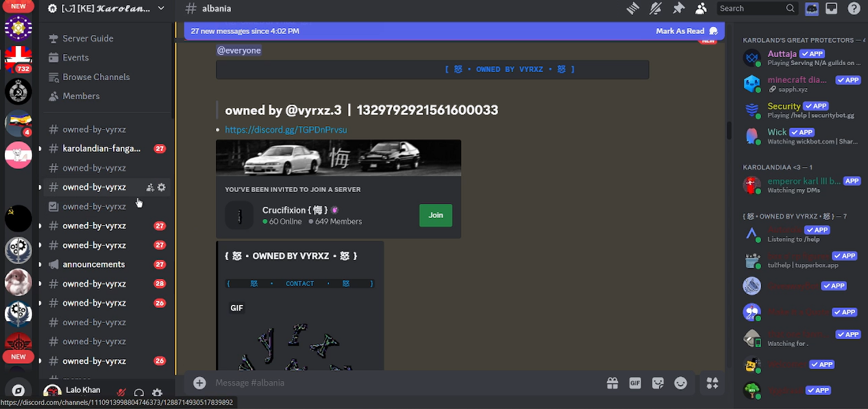Screen dimensions: 868x409
Task: Unmute the microphone
Action: pos(121,393)
